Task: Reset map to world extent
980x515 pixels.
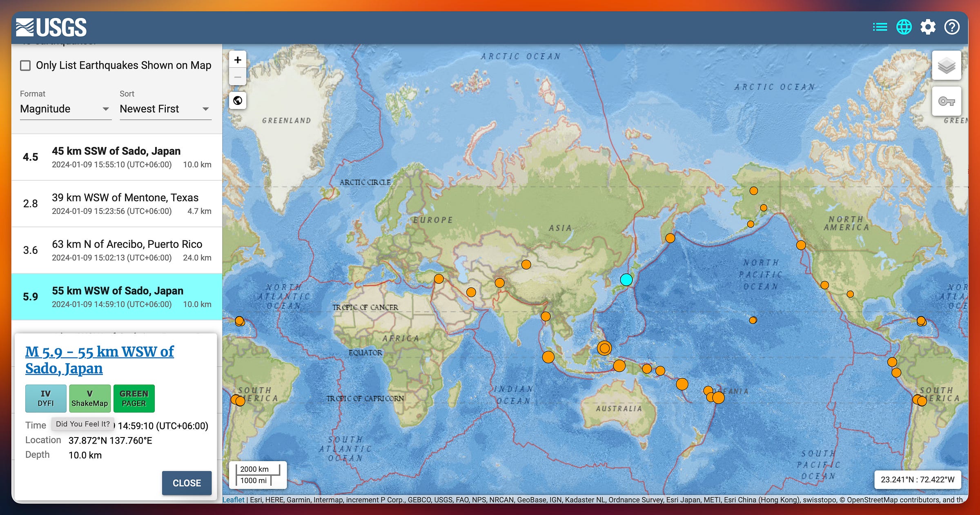Action: [238, 100]
